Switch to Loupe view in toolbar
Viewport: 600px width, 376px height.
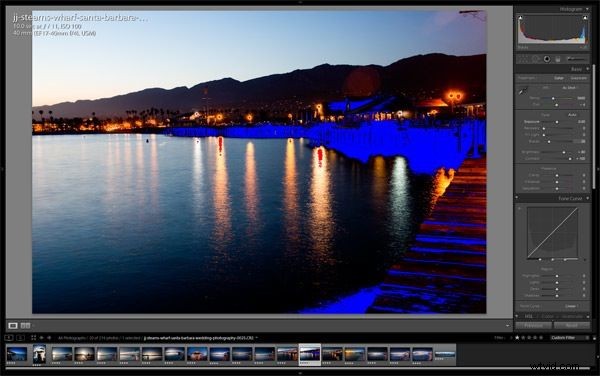(13, 326)
